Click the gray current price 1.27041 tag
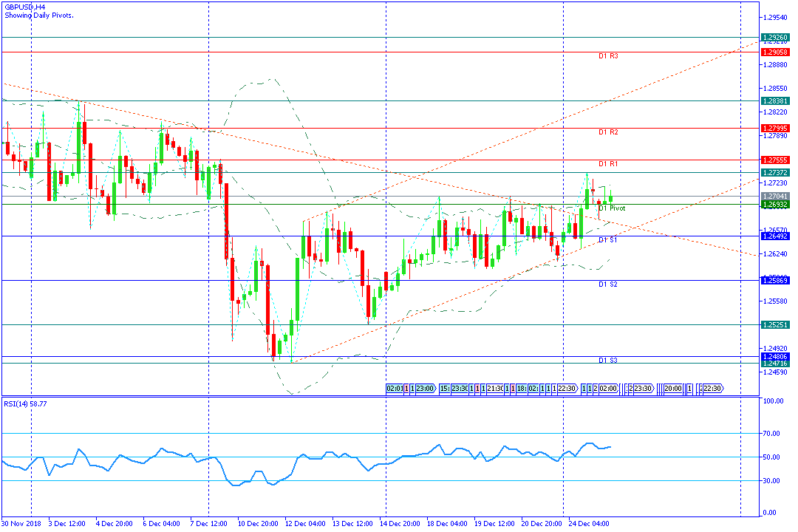798x532 pixels. 775,196
